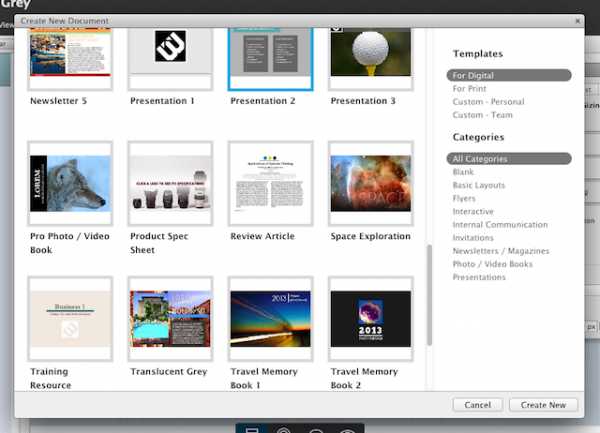Filter by the Flyers category

pos(466,198)
